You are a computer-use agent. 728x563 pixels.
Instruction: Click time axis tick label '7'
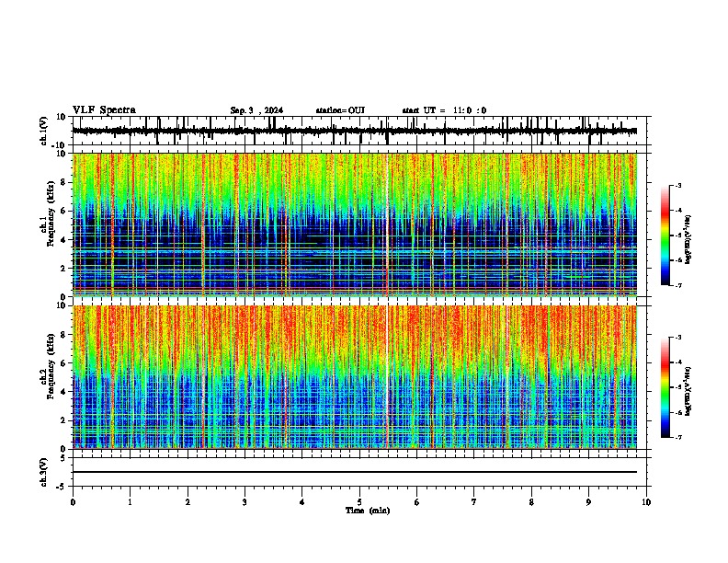pos(474,502)
